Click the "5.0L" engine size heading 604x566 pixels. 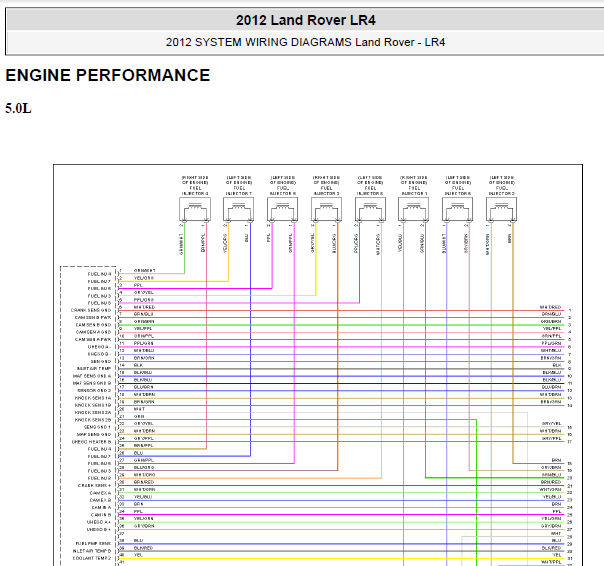18,109
